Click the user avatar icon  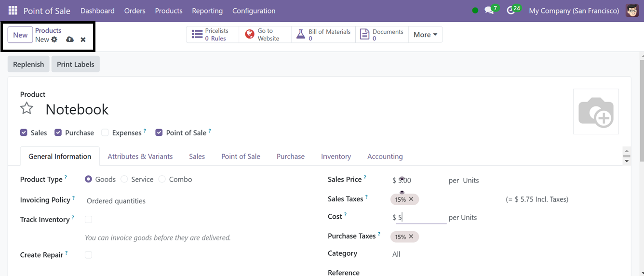click(632, 11)
